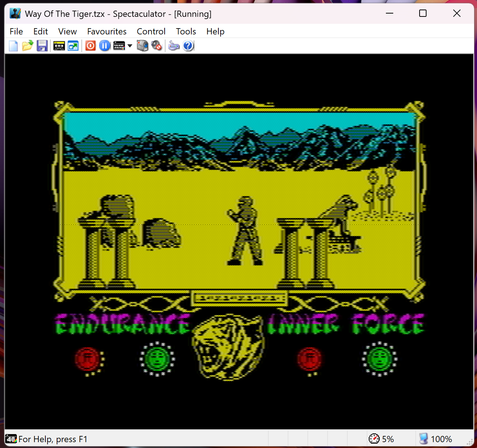Open the Tools menu
The image size is (477, 448).
186,31
